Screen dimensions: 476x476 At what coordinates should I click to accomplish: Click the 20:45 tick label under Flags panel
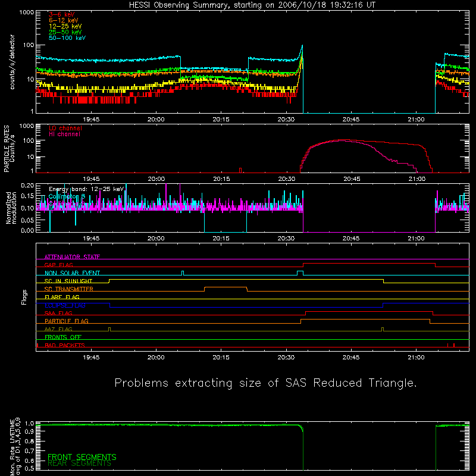[351, 358]
